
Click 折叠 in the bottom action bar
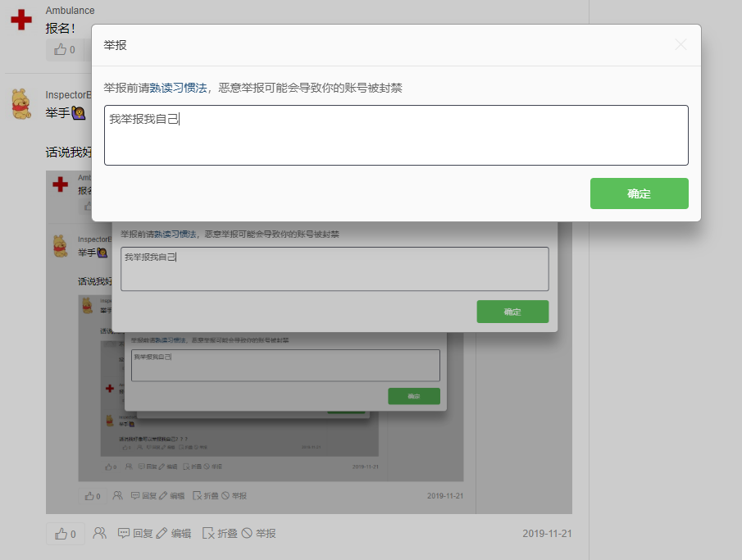220,534
